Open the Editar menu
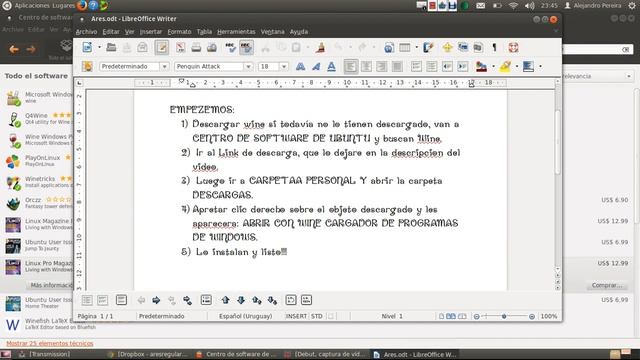 click(x=111, y=31)
